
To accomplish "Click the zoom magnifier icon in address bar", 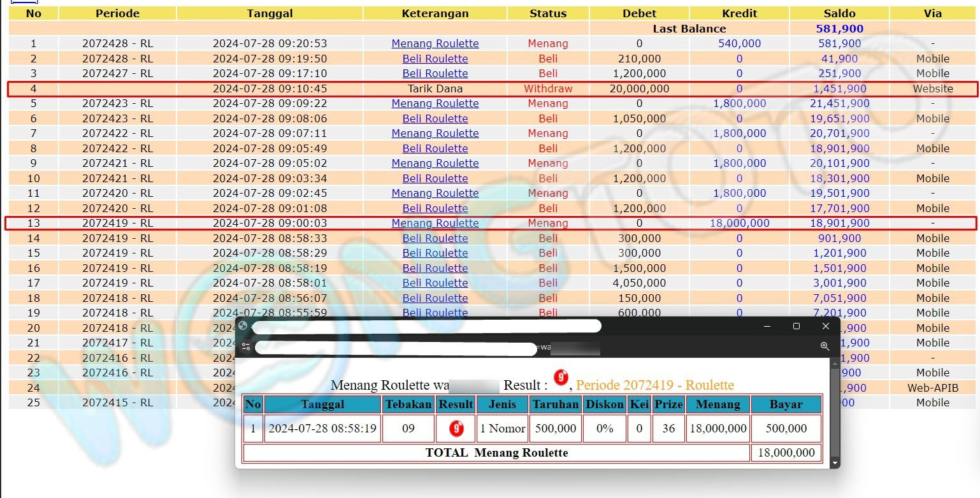I will 825,346.
